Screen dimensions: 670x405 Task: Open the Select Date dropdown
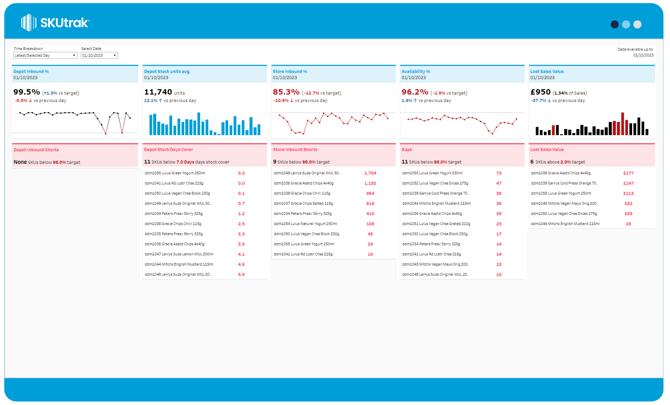(99, 56)
